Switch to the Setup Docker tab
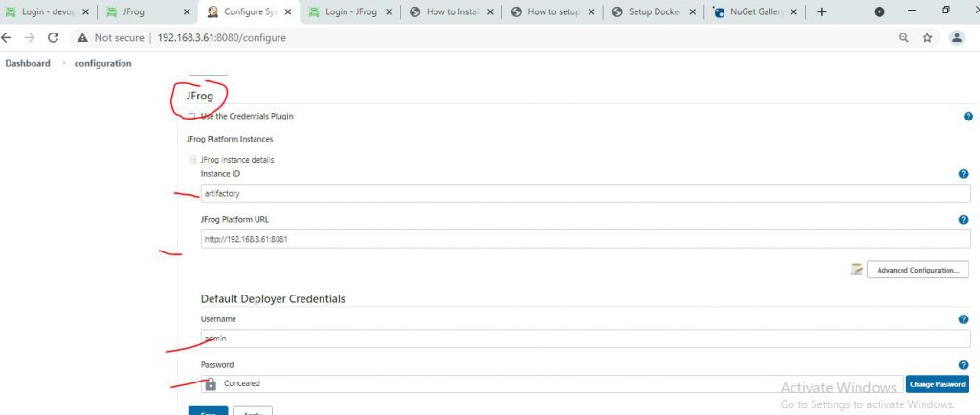 (653, 12)
